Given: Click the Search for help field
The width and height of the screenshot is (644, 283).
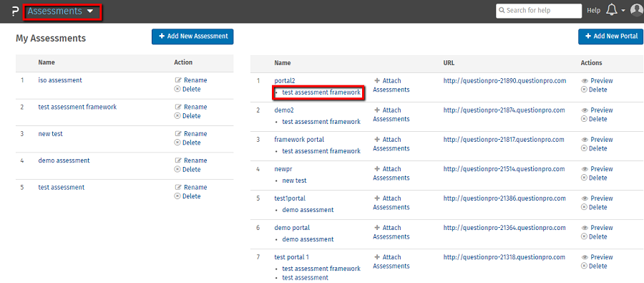Looking at the screenshot, I should click(x=538, y=11).
